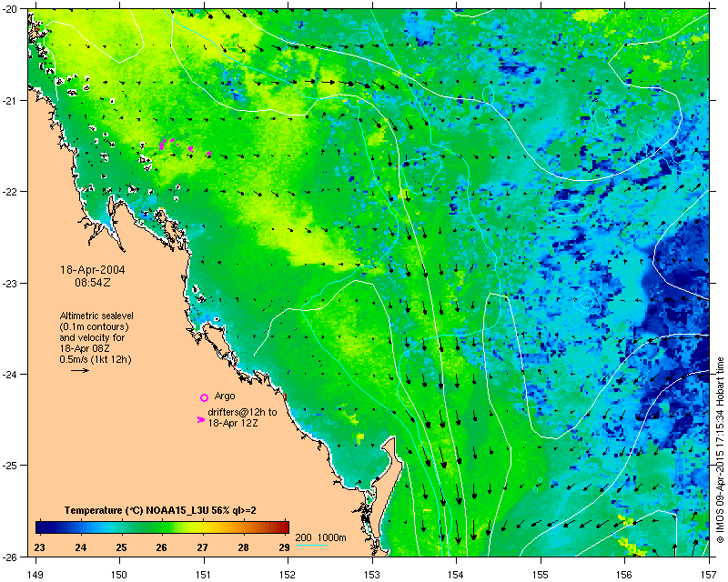
Task: Click the '18-Apr 12Z' drifter legend text
Action: (233, 423)
